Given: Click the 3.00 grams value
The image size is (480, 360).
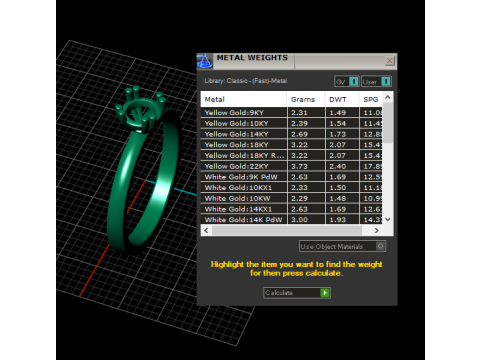Looking at the screenshot, I should (x=299, y=220).
